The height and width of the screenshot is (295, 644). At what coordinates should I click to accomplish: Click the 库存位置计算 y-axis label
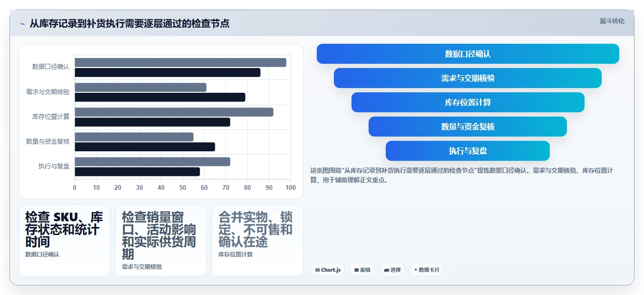51,117
